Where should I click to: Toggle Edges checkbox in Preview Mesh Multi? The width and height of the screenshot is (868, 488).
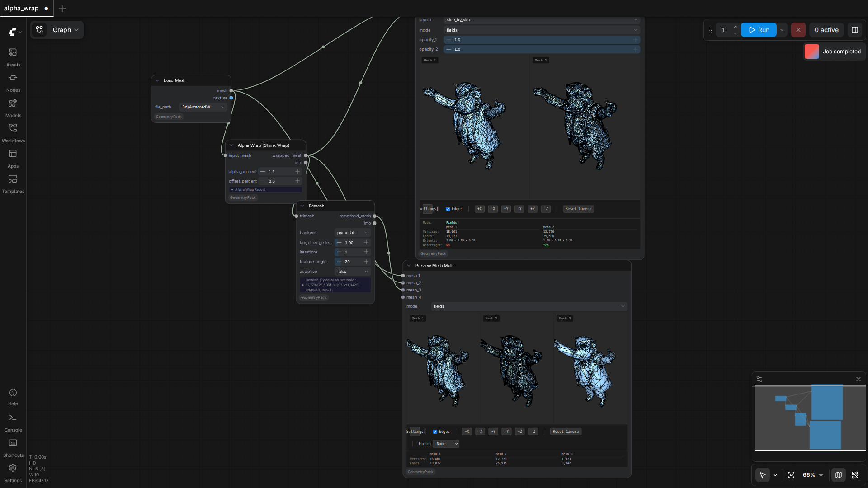tap(435, 432)
